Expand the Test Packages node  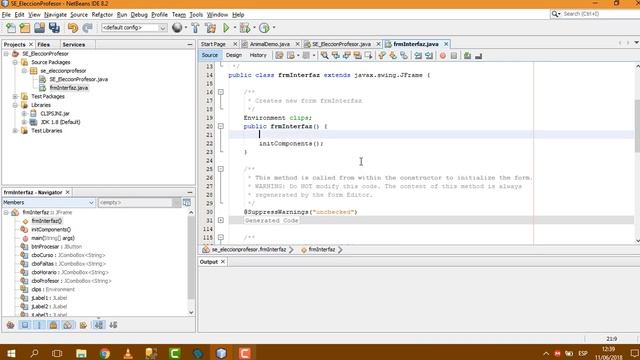(15, 96)
